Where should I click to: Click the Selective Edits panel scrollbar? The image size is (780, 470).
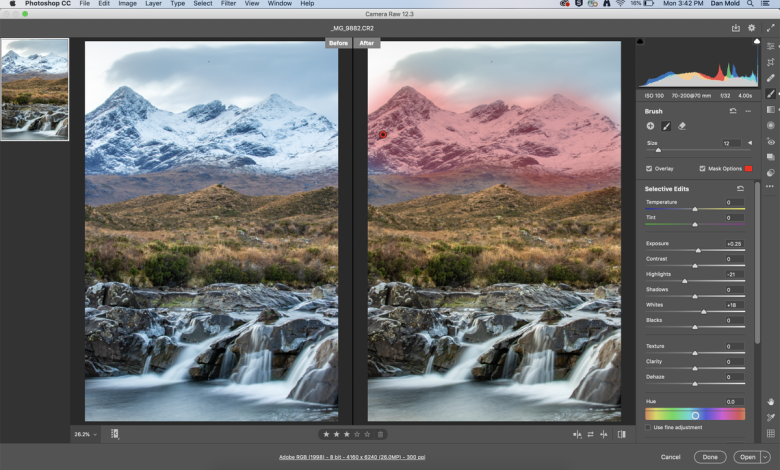pos(757,264)
